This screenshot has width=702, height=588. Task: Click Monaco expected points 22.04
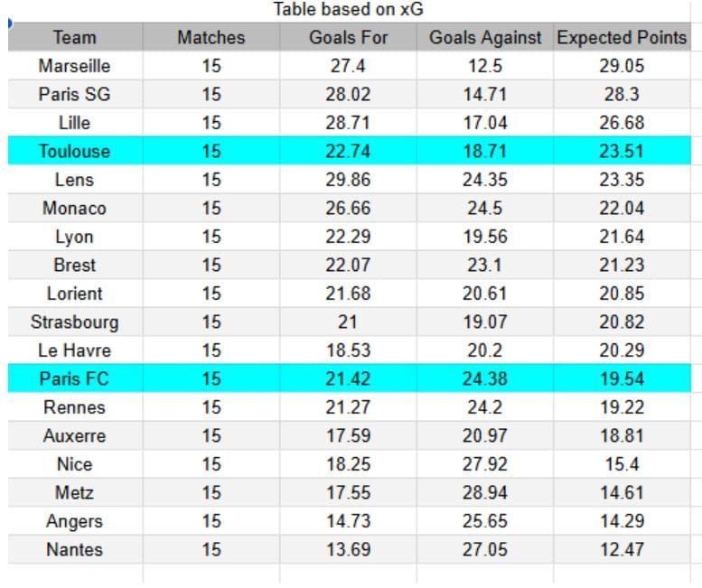tap(622, 208)
